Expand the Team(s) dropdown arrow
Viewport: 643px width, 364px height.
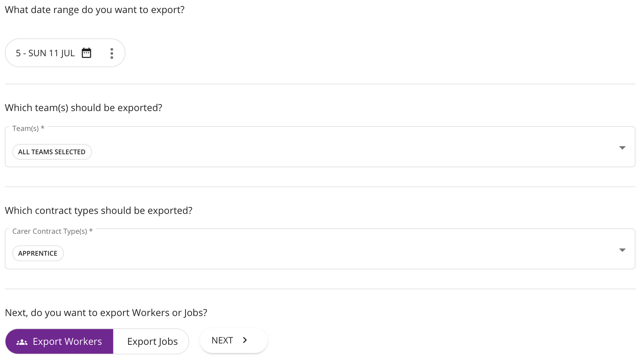pos(622,148)
